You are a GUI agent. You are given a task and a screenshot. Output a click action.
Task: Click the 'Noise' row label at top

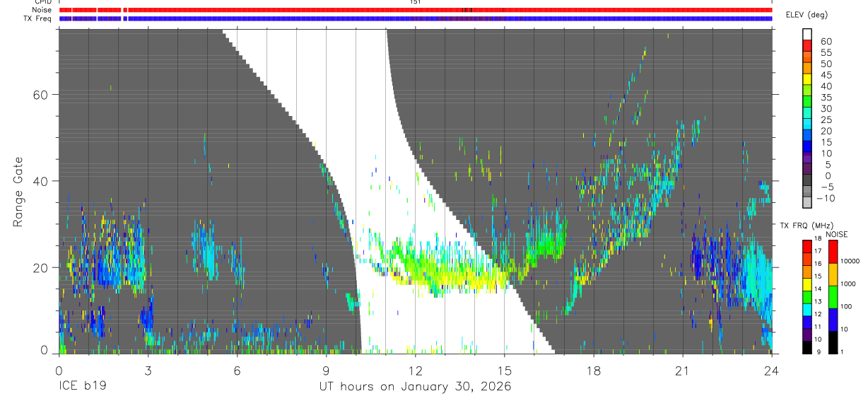(x=42, y=10)
